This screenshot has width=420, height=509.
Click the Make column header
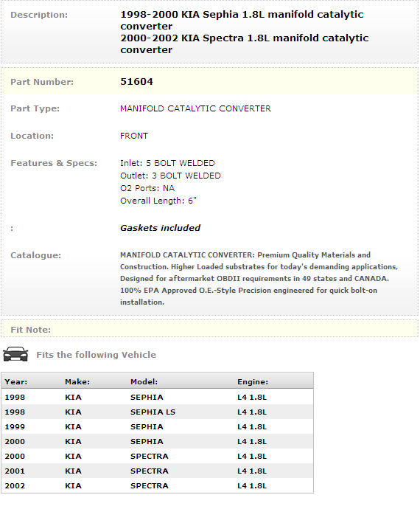(x=77, y=382)
